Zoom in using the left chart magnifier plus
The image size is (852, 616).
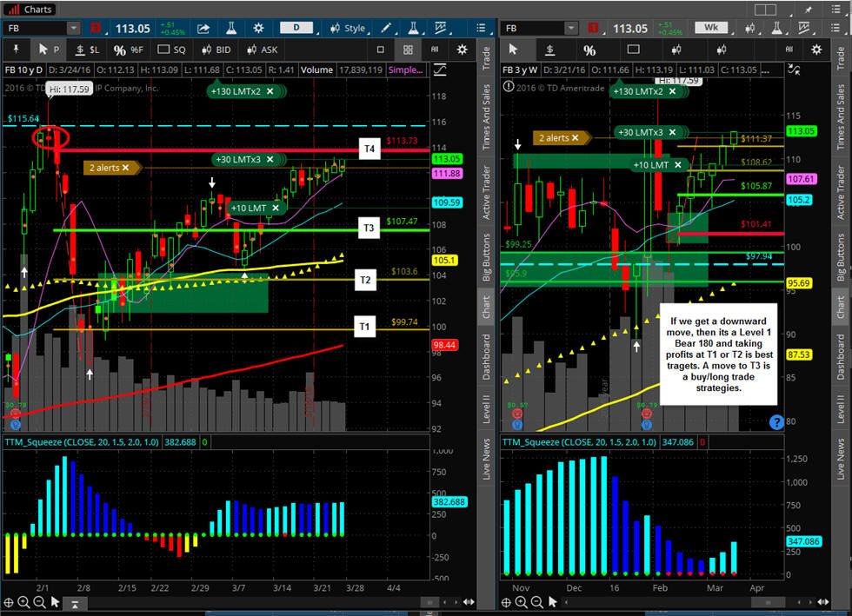coord(23,602)
